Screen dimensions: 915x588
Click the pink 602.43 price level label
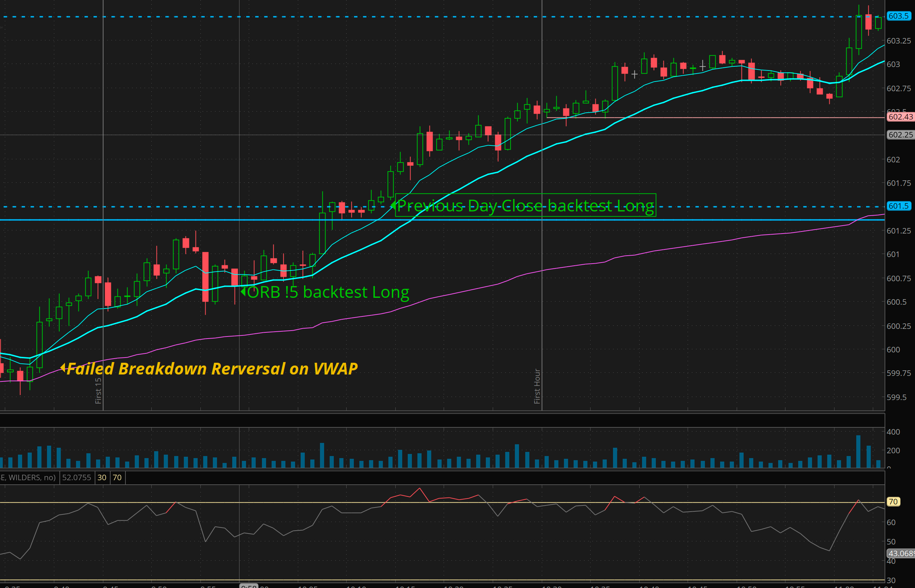click(900, 117)
